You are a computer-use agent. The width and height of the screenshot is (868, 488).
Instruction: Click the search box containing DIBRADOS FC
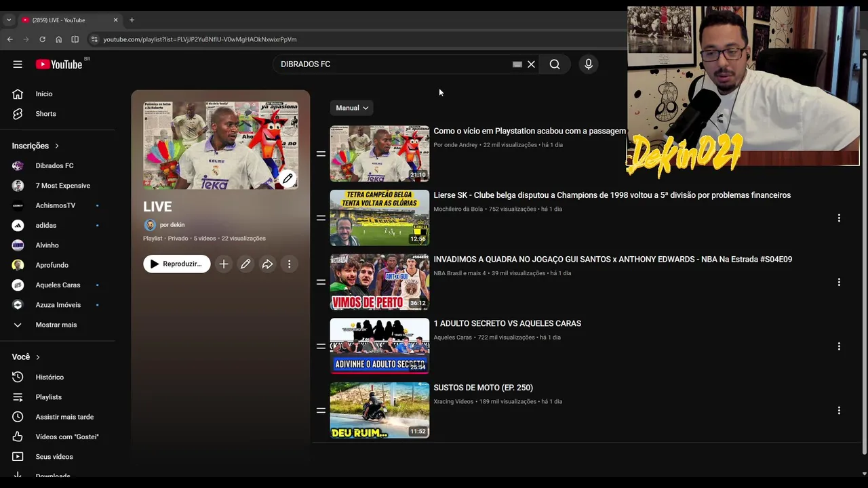point(393,64)
